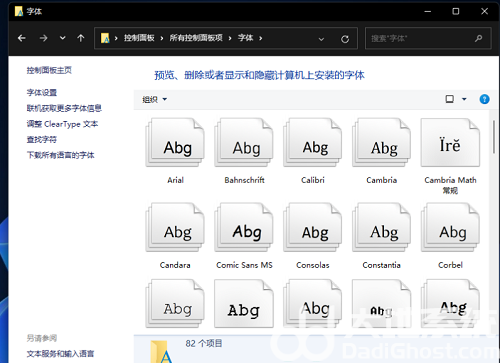Open 文本服务和输入语言 link
The height and width of the screenshot is (363, 500).
(x=60, y=353)
